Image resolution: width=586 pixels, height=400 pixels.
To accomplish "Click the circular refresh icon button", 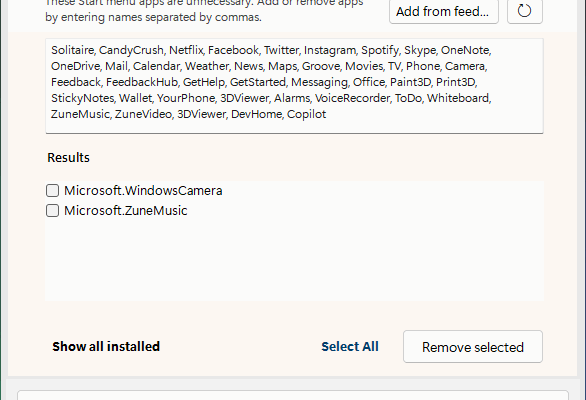I will [525, 11].
